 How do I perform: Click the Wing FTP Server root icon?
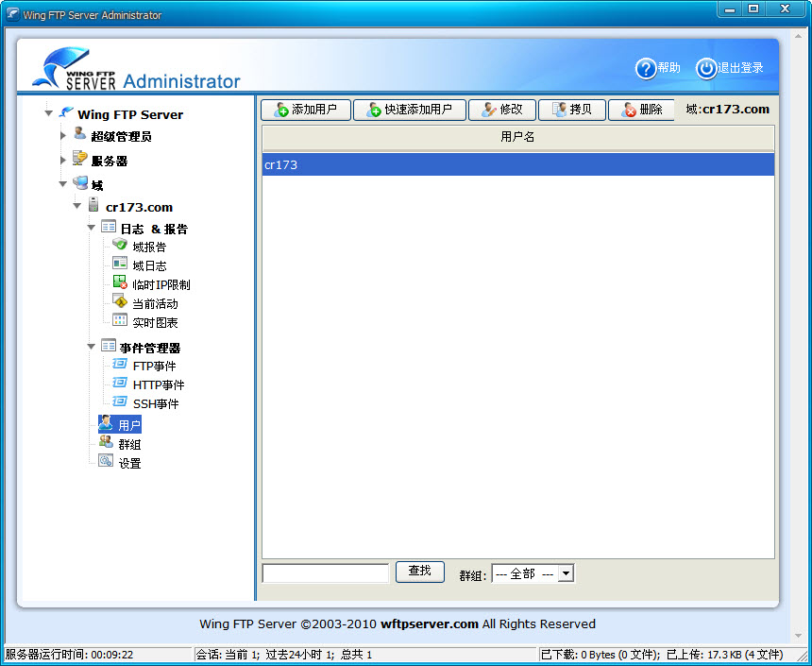coord(66,112)
